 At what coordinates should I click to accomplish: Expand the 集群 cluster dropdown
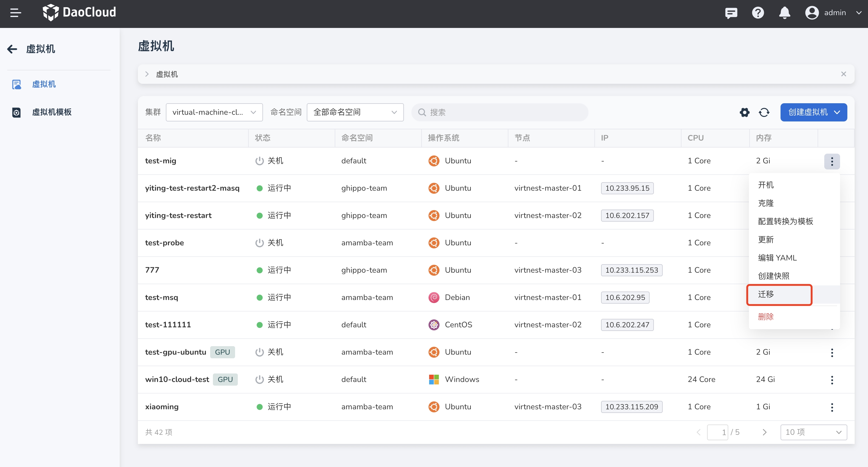coord(214,112)
